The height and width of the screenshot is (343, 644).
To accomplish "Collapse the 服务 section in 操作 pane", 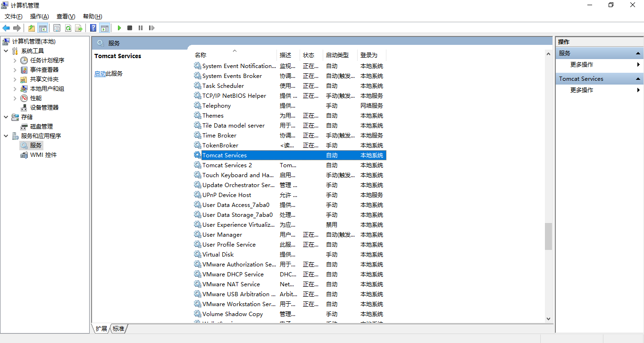I will [638, 53].
